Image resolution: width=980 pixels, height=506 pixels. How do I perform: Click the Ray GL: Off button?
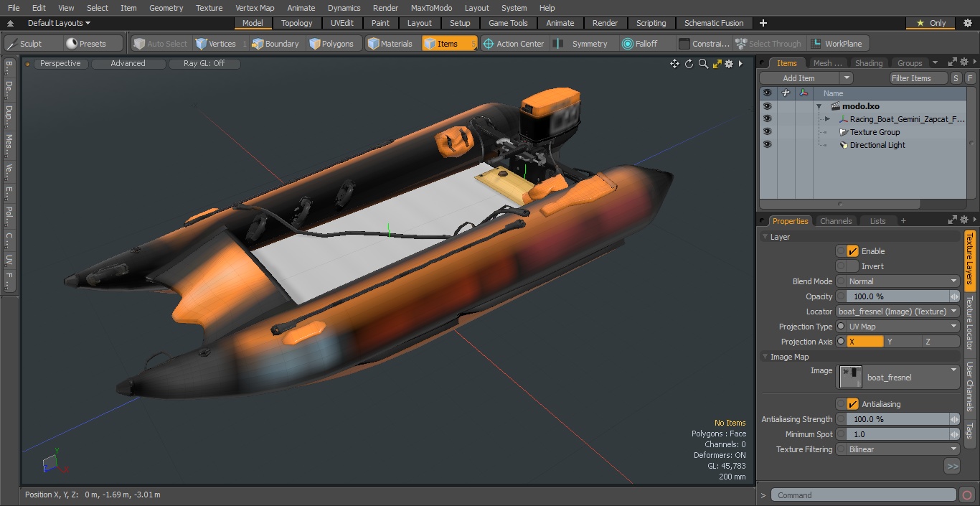pos(204,63)
